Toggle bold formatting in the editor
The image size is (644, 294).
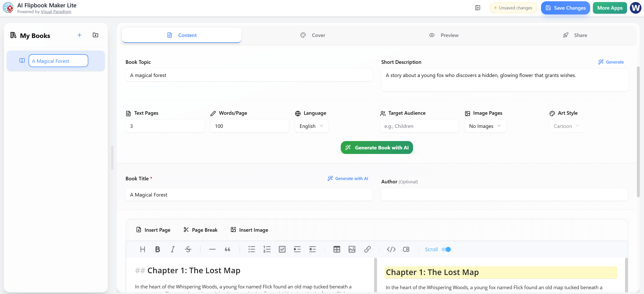[158, 249]
